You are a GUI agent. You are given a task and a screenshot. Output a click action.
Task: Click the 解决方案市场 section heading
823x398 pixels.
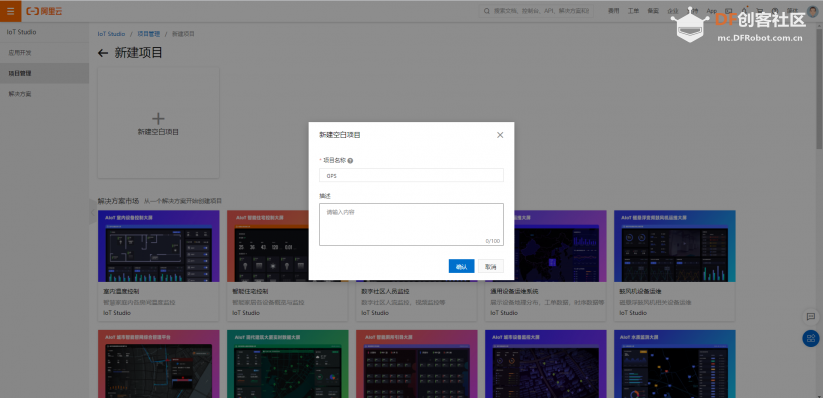119,201
